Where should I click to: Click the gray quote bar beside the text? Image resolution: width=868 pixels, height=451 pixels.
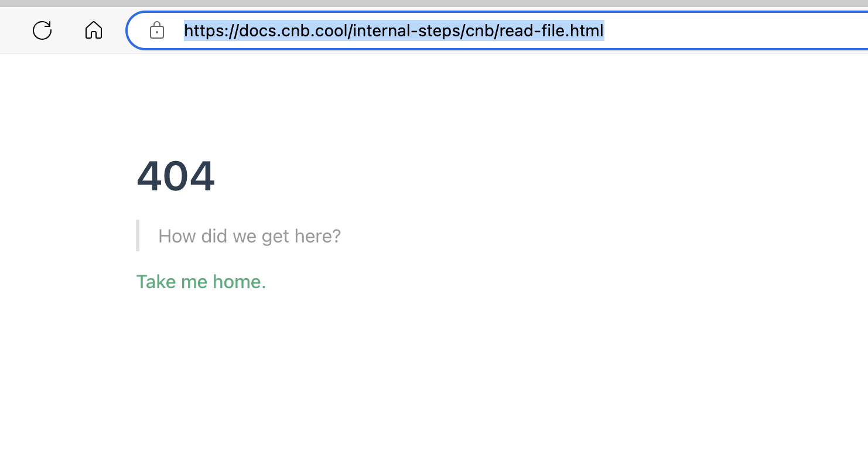138,235
